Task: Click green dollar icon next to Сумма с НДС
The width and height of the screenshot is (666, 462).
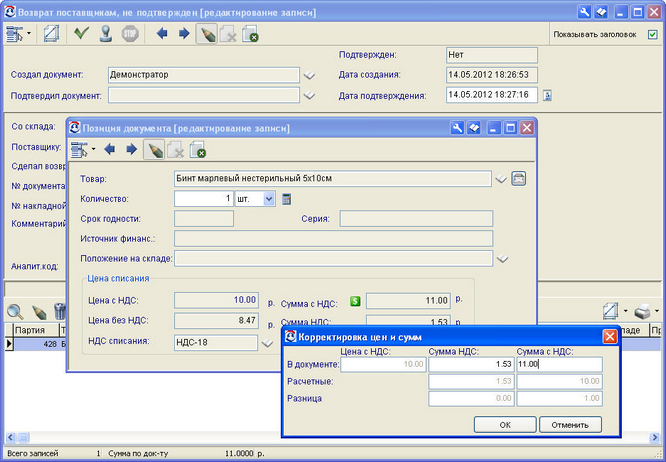Action: tap(355, 301)
